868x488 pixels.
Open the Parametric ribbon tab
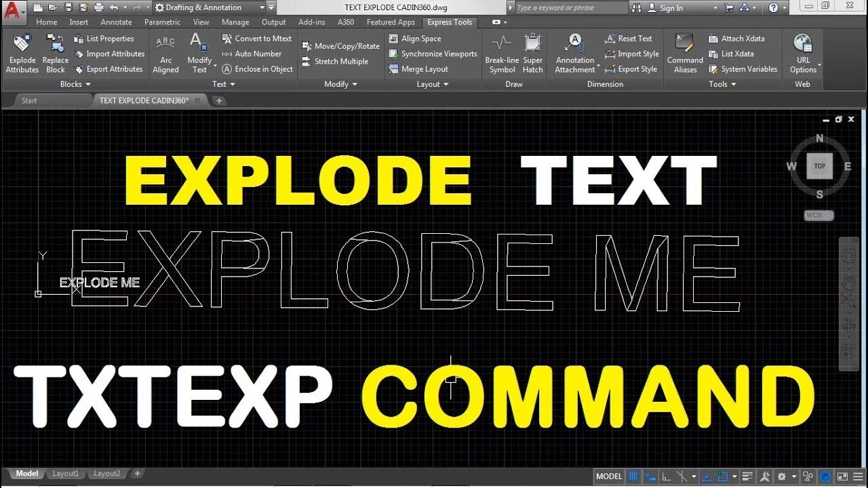coord(162,22)
